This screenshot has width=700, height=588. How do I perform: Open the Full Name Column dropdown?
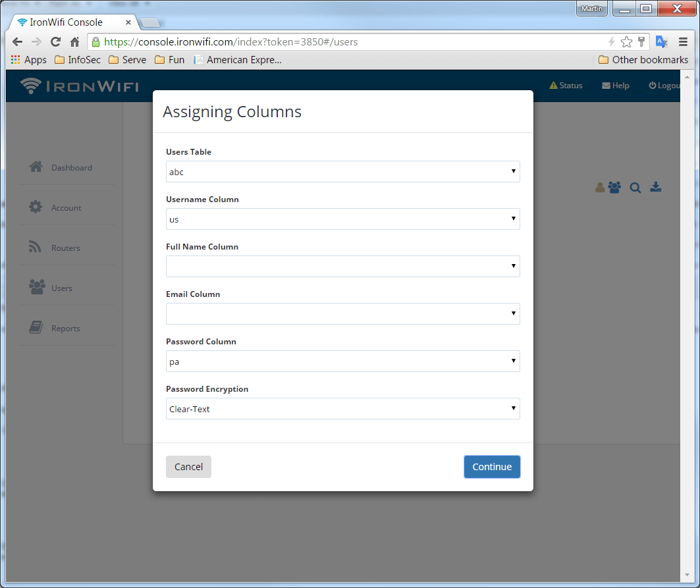click(343, 266)
